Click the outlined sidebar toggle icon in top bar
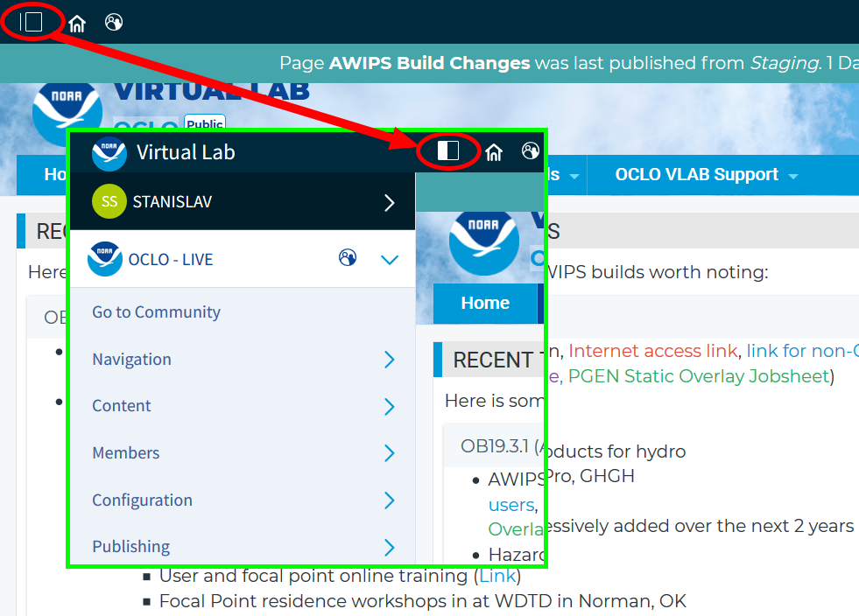859x616 pixels. pos(32,22)
